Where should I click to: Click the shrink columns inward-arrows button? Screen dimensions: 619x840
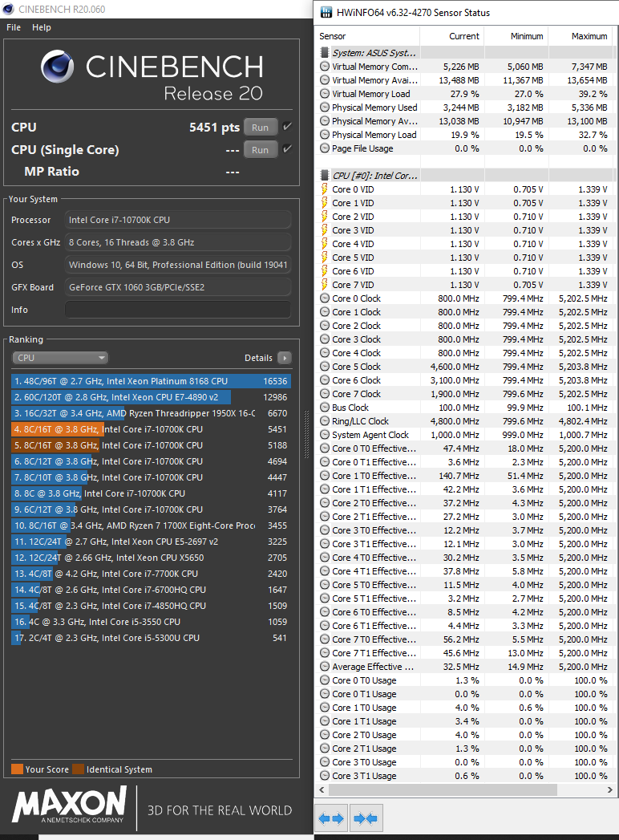(x=366, y=818)
